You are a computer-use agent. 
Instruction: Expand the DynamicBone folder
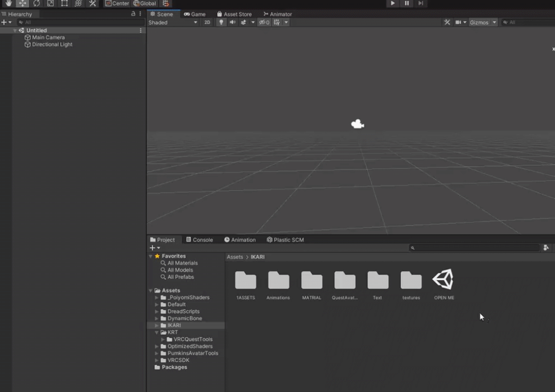click(x=157, y=318)
